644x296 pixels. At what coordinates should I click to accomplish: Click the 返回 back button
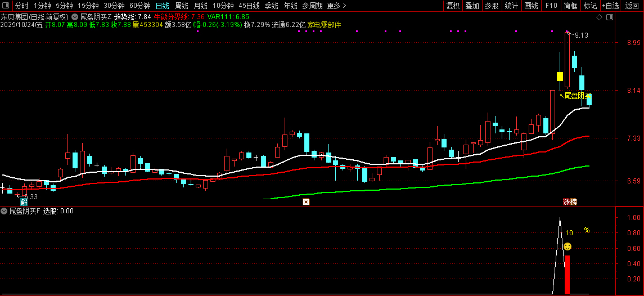point(632,6)
